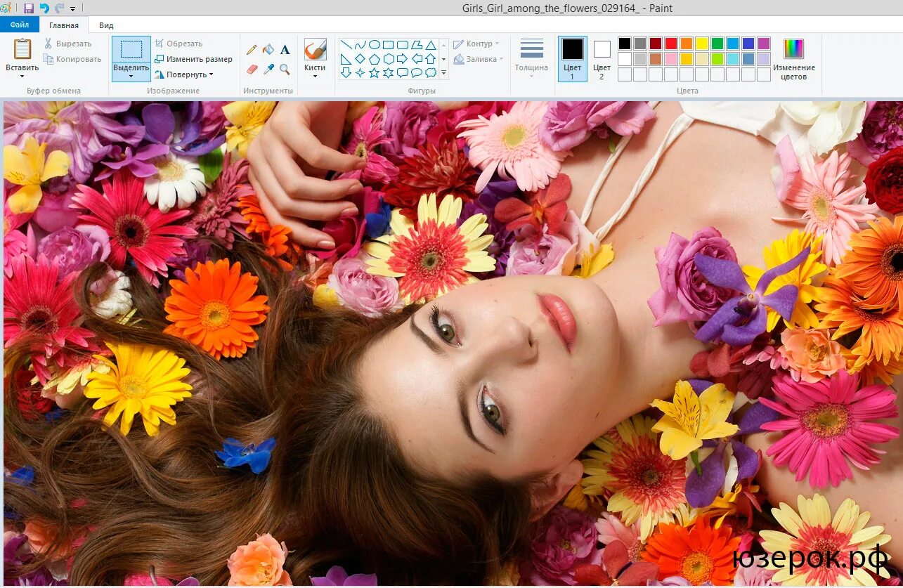Screen dimensions: 903x588
Task: Pick the yellow color swatch
Action: click(x=702, y=44)
